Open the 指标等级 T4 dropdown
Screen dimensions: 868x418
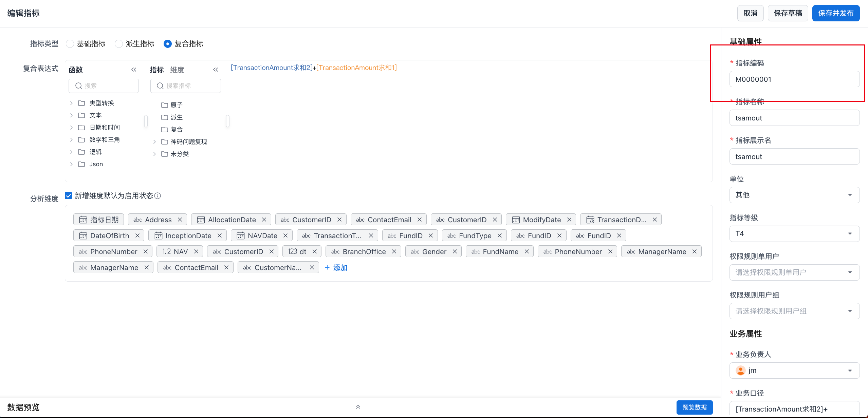click(x=794, y=234)
